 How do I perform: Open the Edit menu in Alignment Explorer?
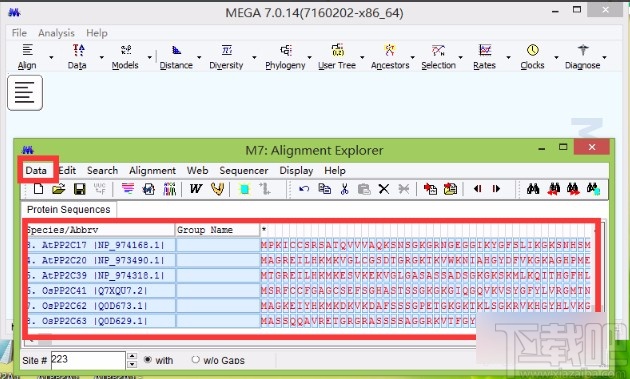click(x=68, y=170)
